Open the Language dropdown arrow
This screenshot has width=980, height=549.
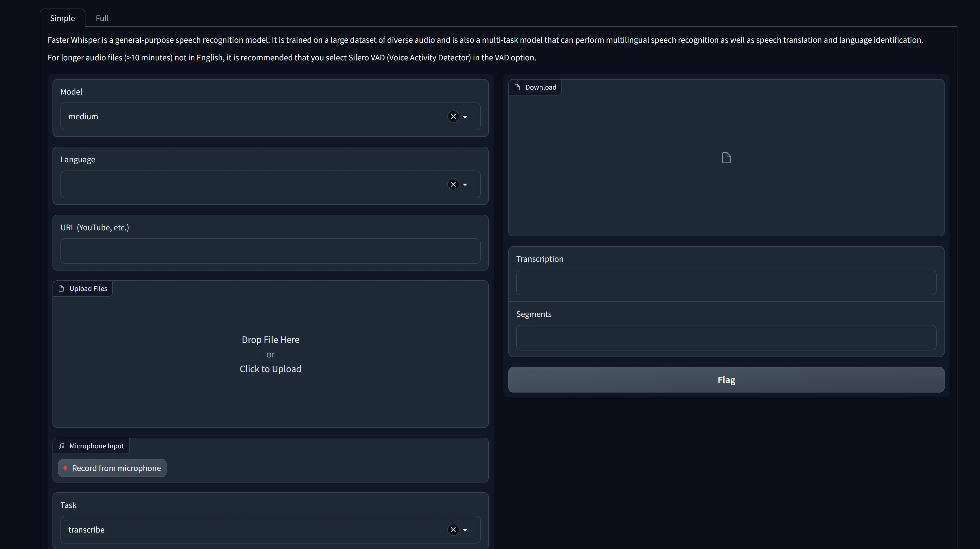coord(465,185)
